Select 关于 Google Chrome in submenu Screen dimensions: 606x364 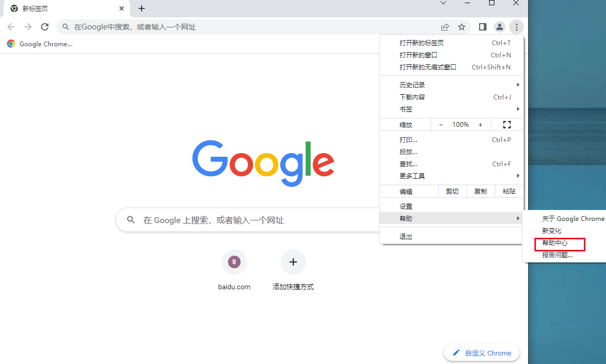point(564,218)
